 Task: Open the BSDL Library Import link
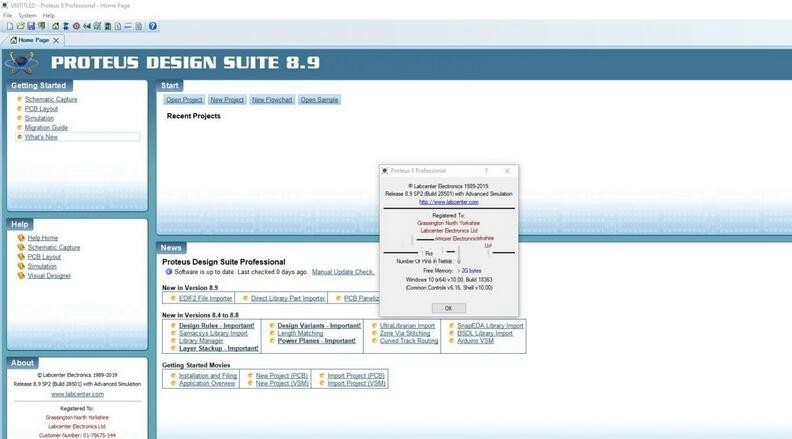tap(484, 333)
